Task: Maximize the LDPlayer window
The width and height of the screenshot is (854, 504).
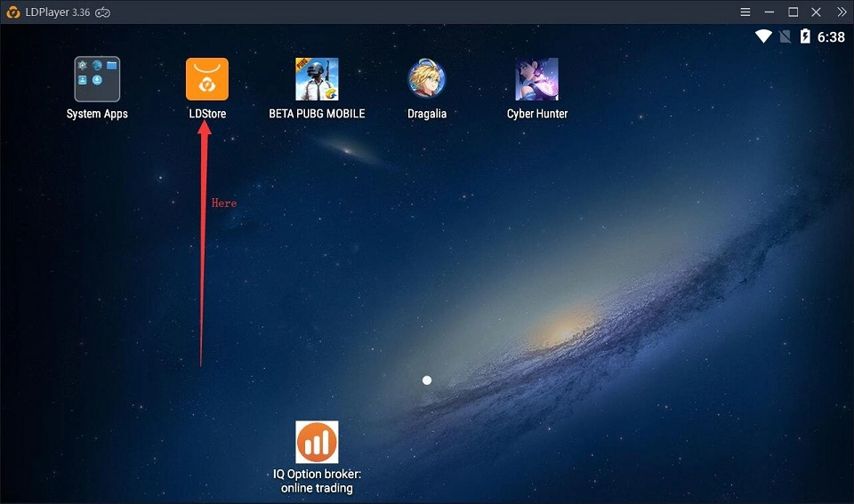Action: (793, 12)
